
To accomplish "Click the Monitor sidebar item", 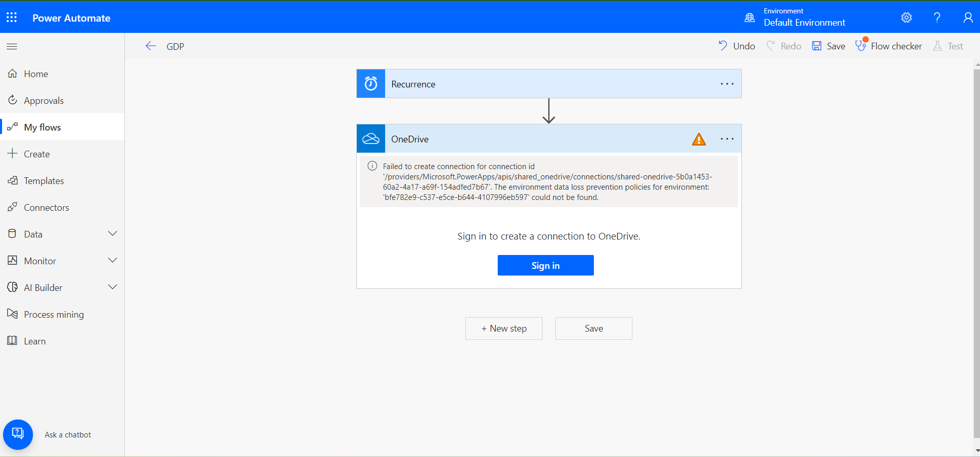I will click(x=62, y=261).
